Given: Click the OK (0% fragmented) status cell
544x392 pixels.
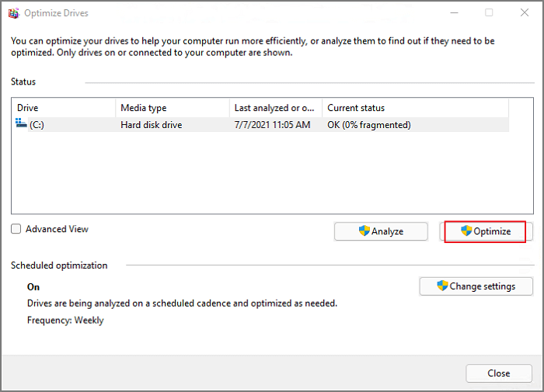Looking at the screenshot, I should (x=369, y=125).
